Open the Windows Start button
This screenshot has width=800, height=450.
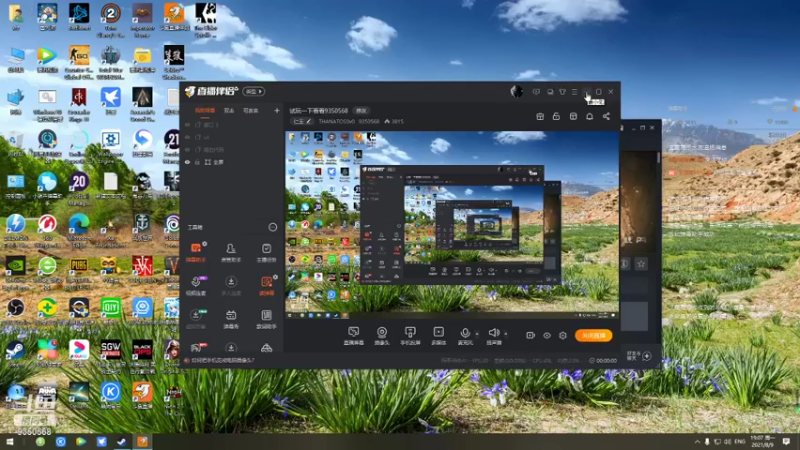pyautogui.click(x=9, y=441)
